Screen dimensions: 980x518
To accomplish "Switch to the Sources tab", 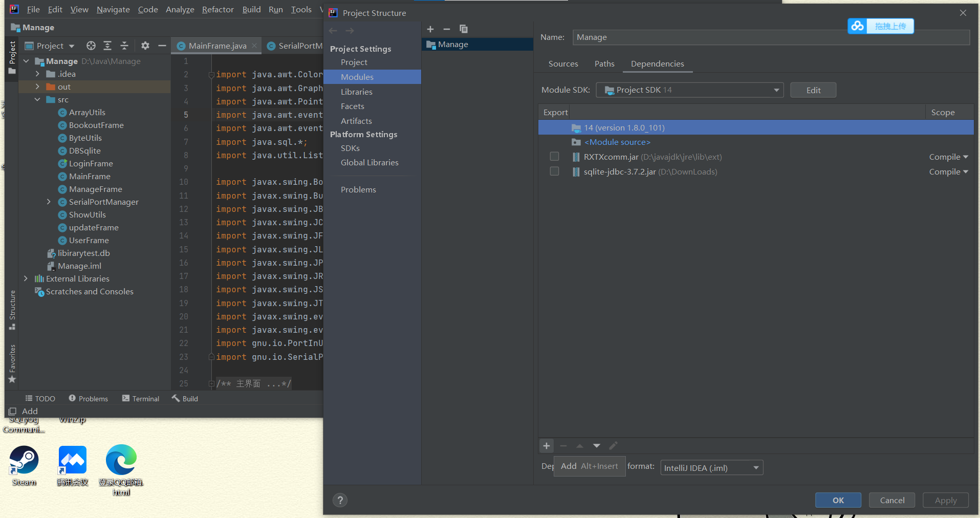I will [x=563, y=63].
